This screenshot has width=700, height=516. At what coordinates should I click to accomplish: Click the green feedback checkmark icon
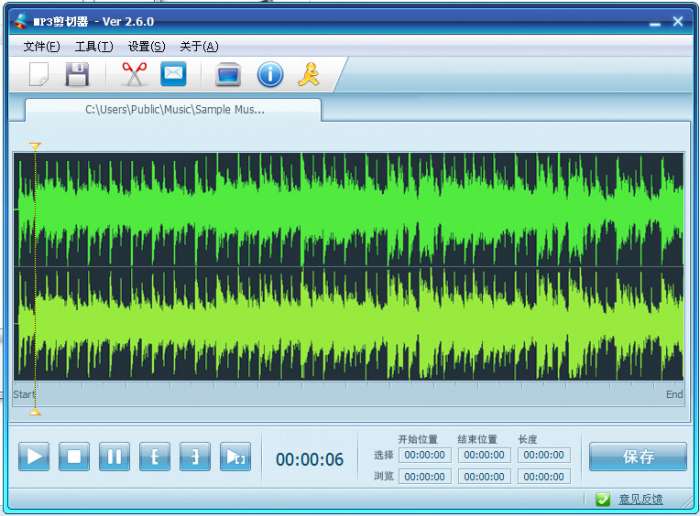click(x=602, y=499)
